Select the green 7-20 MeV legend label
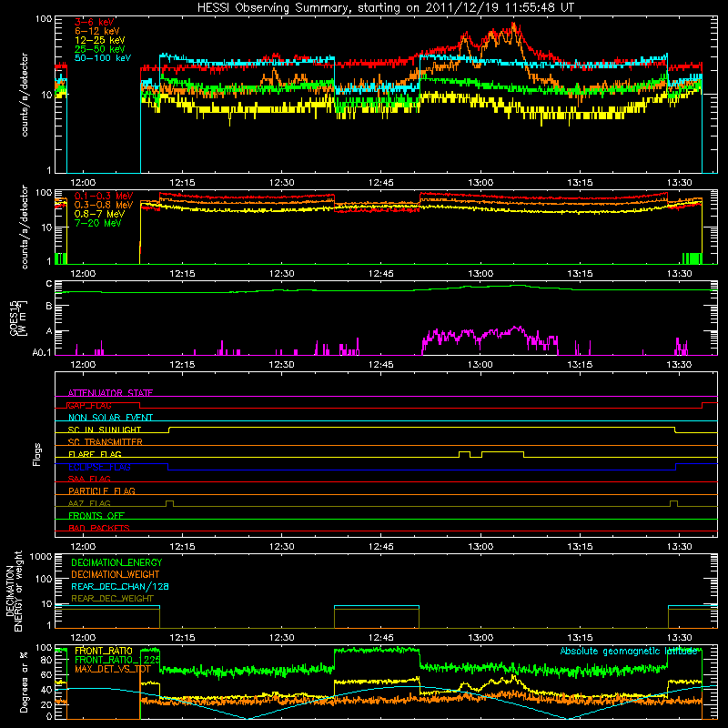 pyautogui.click(x=97, y=223)
